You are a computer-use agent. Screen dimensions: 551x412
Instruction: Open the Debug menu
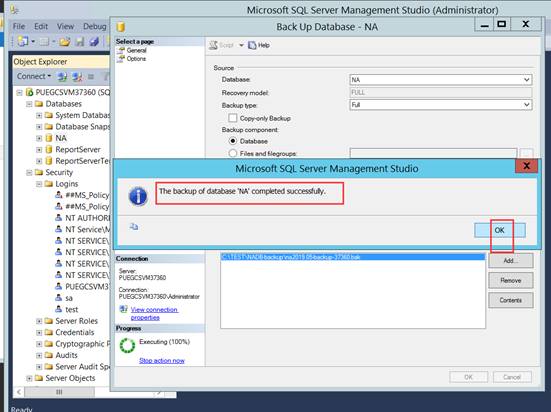(x=95, y=26)
